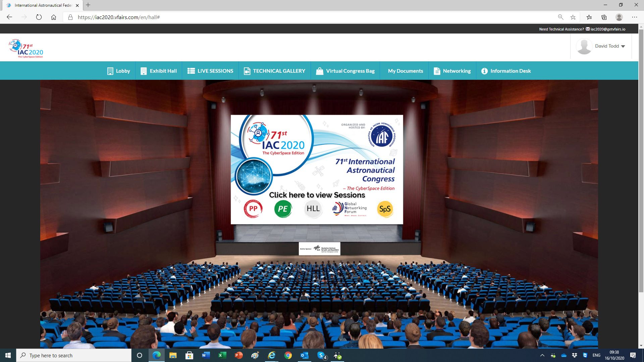Open Google Chrome from taskbar
Viewport: 644px width, 362px height.
(288, 355)
